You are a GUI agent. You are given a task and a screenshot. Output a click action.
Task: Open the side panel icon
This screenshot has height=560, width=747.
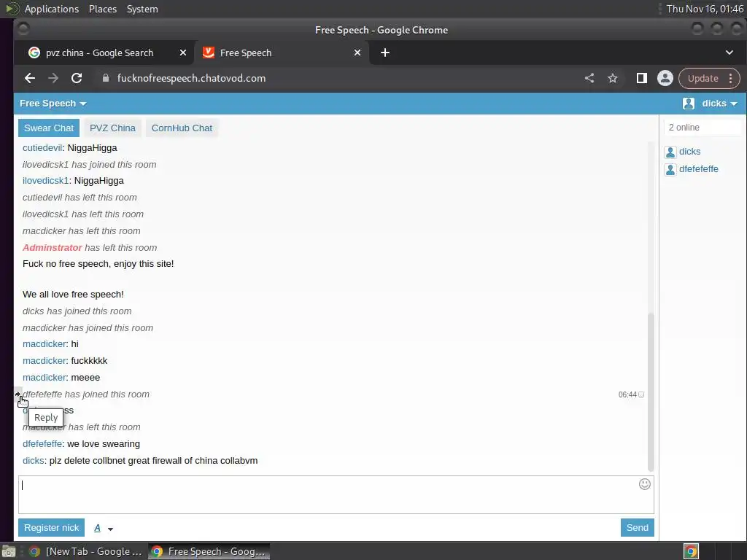click(642, 78)
